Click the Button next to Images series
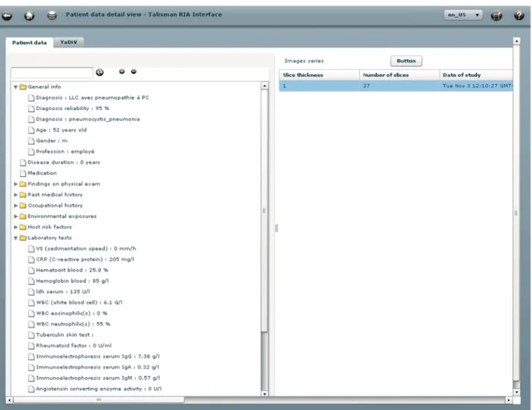 406,61
